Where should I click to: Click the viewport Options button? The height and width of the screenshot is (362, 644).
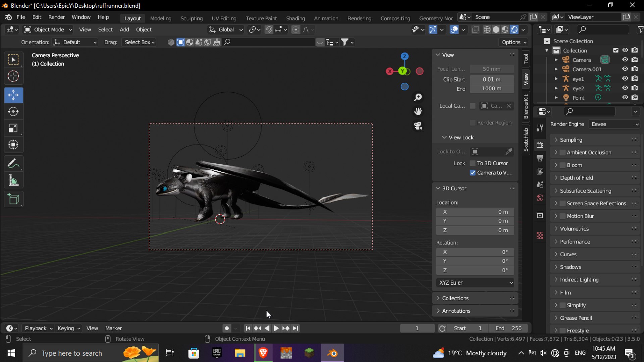pyautogui.click(x=514, y=42)
